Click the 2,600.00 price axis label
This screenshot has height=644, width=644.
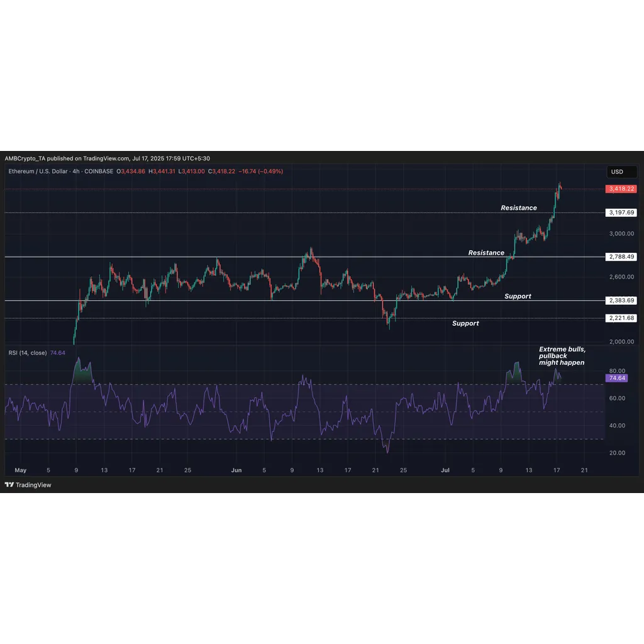[621, 277]
